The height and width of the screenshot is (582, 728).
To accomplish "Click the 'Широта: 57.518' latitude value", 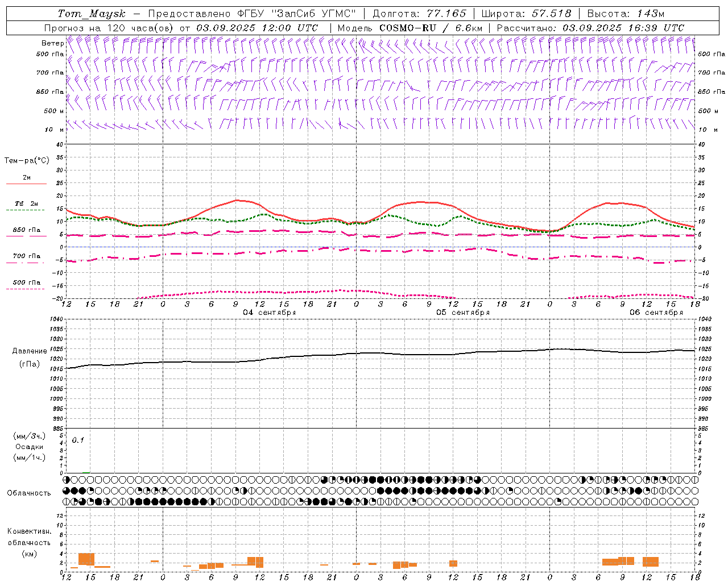I will [x=526, y=14].
